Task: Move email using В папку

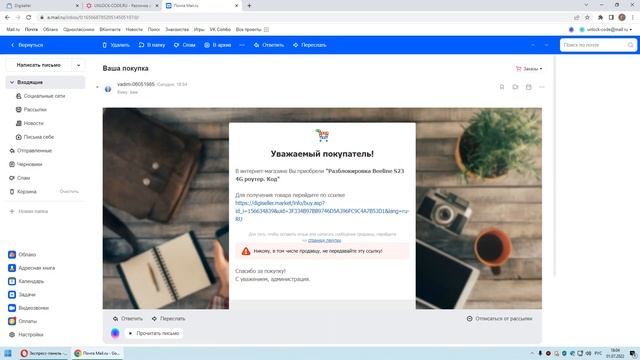Action: [x=152, y=45]
